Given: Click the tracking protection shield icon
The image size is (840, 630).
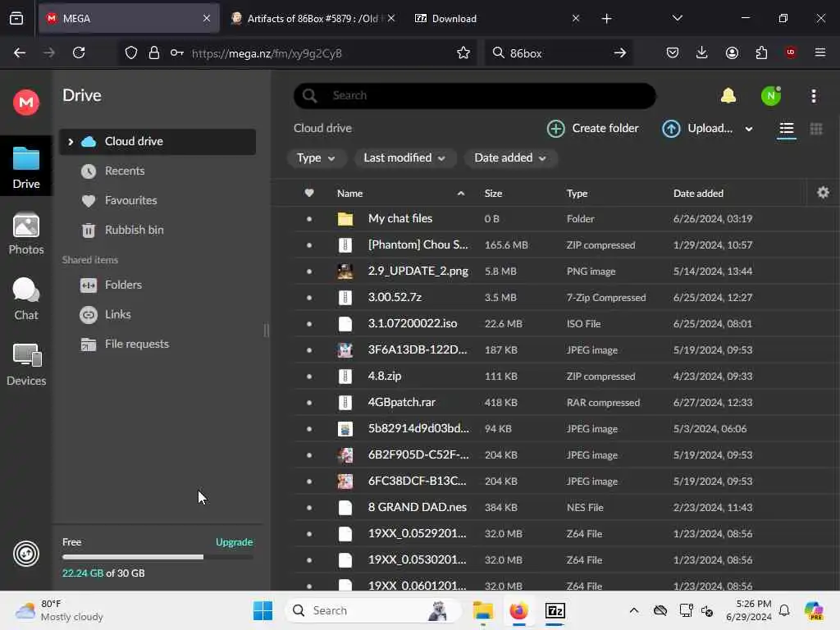Looking at the screenshot, I should (x=131, y=52).
